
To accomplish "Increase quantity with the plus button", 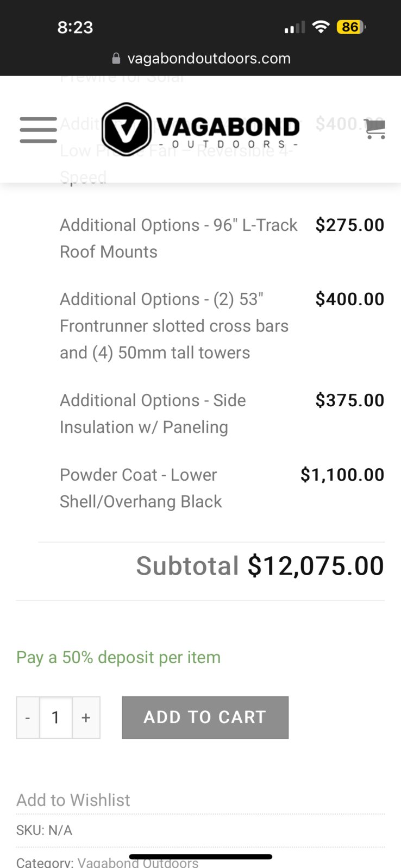I will (86, 718).
